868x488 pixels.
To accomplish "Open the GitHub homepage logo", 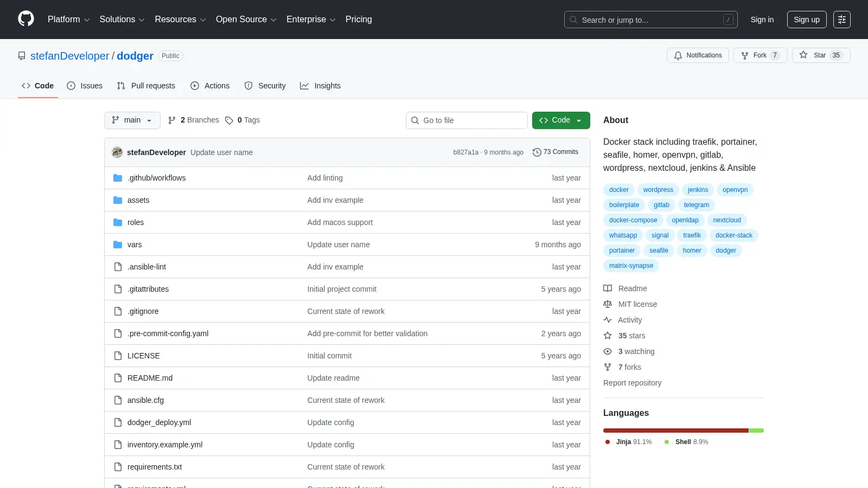I will (26, 19).
